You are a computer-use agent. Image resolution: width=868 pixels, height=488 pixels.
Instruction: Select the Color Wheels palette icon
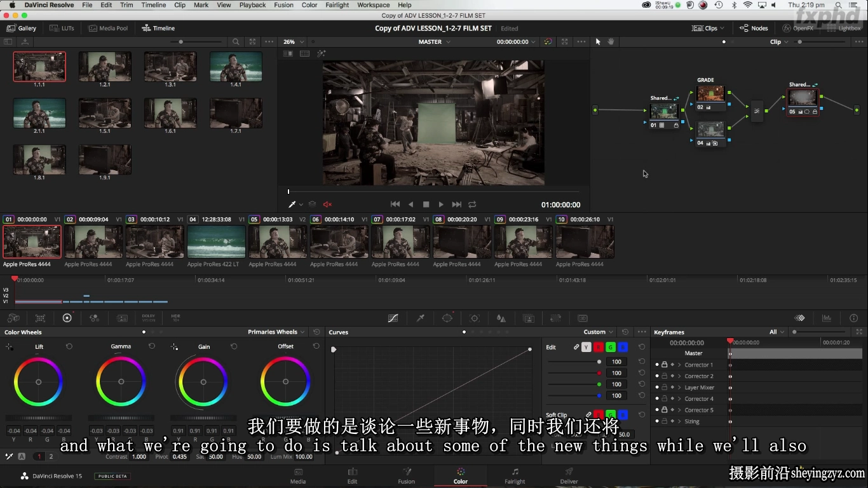pos(67,318)
